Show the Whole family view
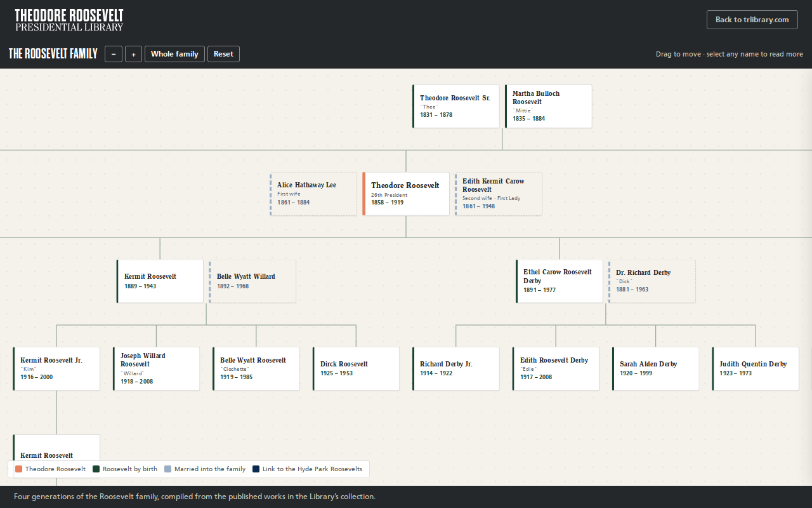812x508 pixels. [174, 54]
